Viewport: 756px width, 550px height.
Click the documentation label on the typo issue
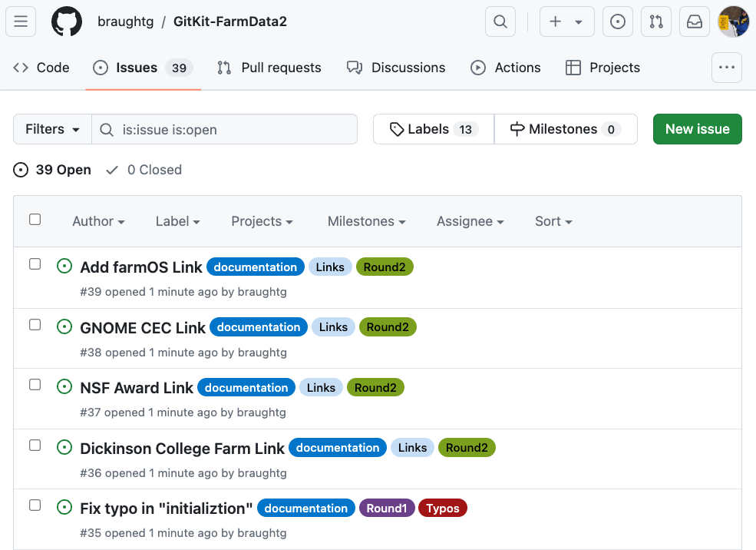coord(306,508)
